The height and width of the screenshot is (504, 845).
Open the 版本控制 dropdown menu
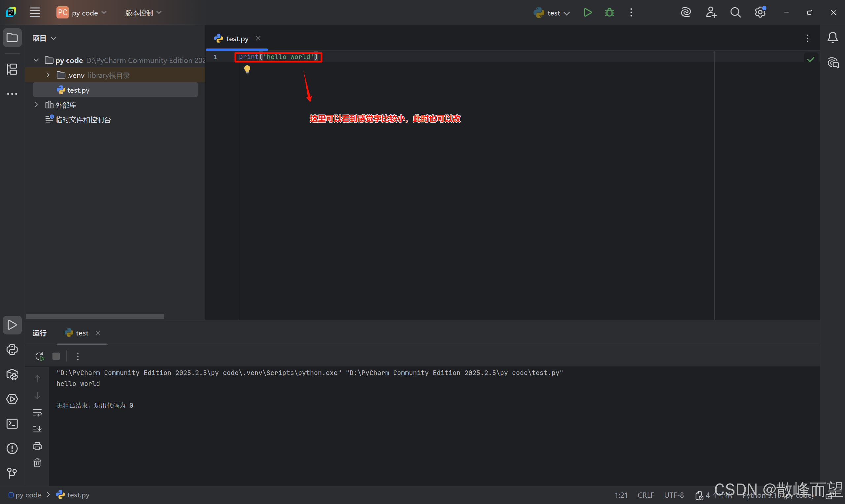pyautogui.click(x=143, y=13)
